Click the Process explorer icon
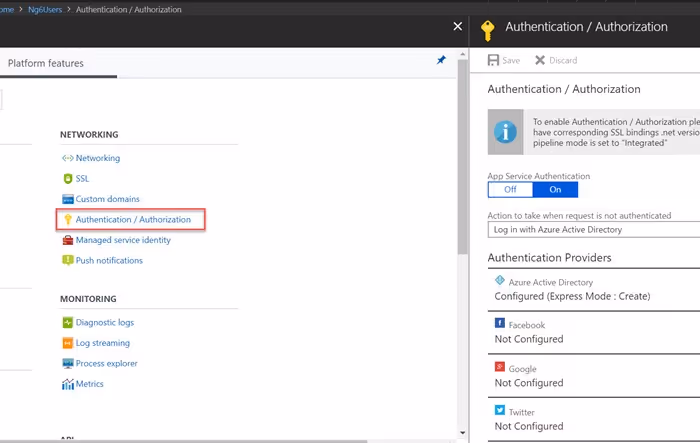Viewport: 700px width, 443px height. (67, 364)
